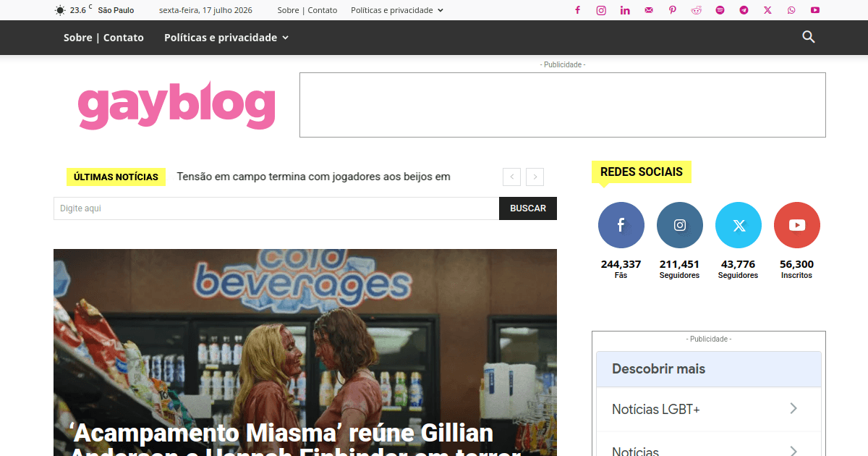The width and height of the screenshot is (868, 456).
Task: Click the email envelope icon
Action: pos(649,10)
